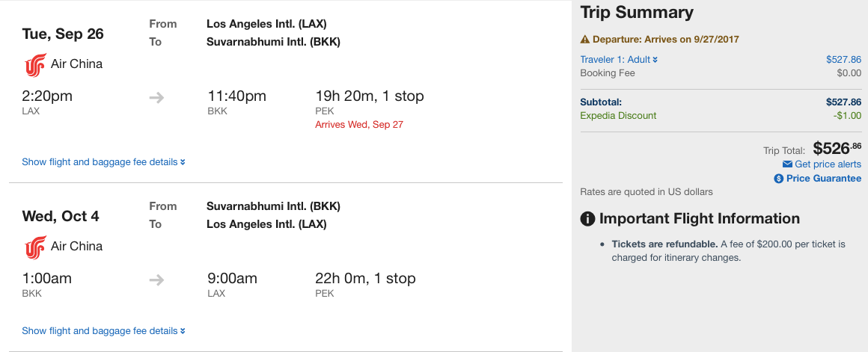Click the Air China logo for Oct 4 flight
Viewport: 868px width, 352px height.
coord(34,247)
